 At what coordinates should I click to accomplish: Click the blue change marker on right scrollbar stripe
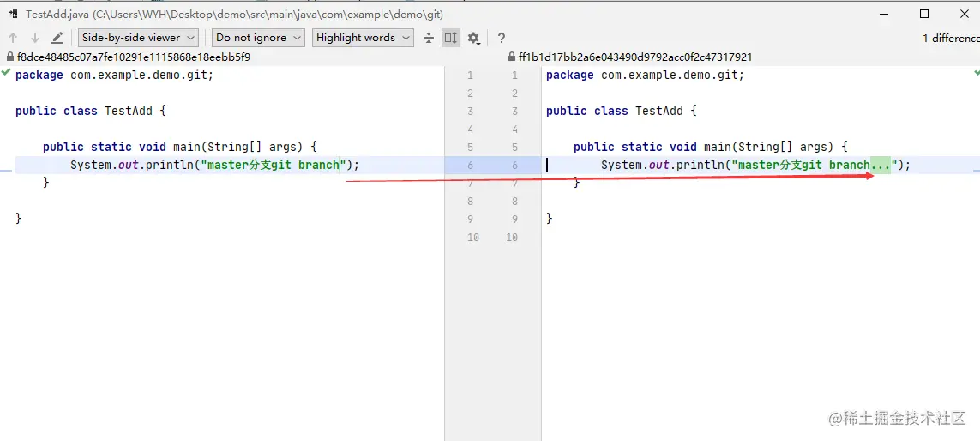tap(976, 170)
